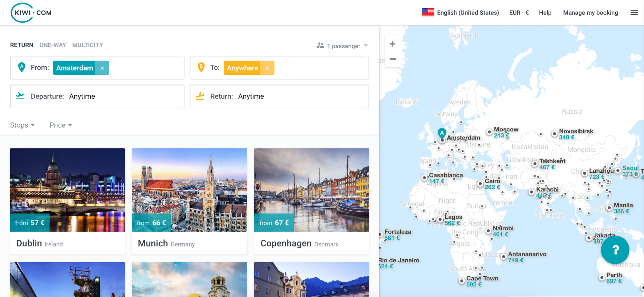644x297 pixels.
Task: Click the 'from 57 €' price badge
Action: click(x=30, y=223)
